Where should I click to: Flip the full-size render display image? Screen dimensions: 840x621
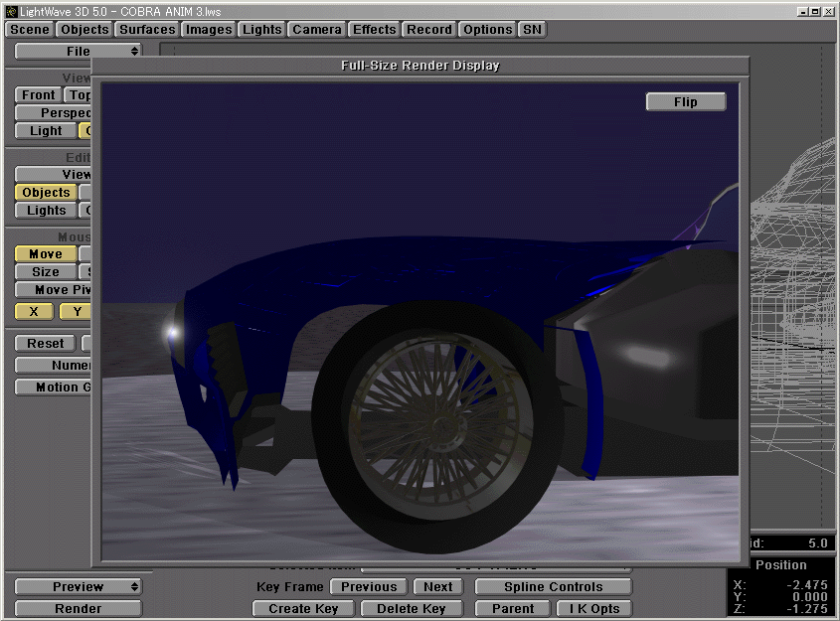(x=685, y=100)
